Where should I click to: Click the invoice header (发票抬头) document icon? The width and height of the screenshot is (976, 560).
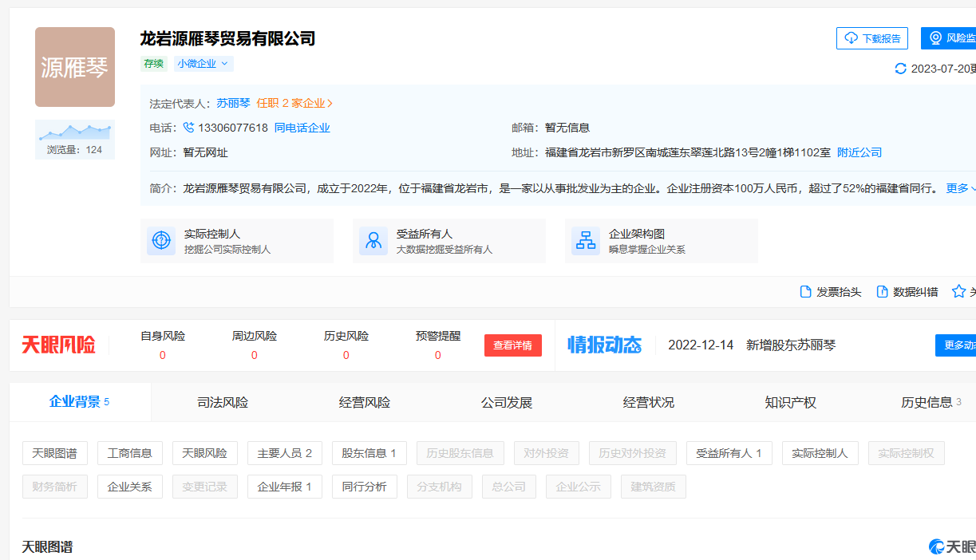pyautogui.click(x=806, y=292)
